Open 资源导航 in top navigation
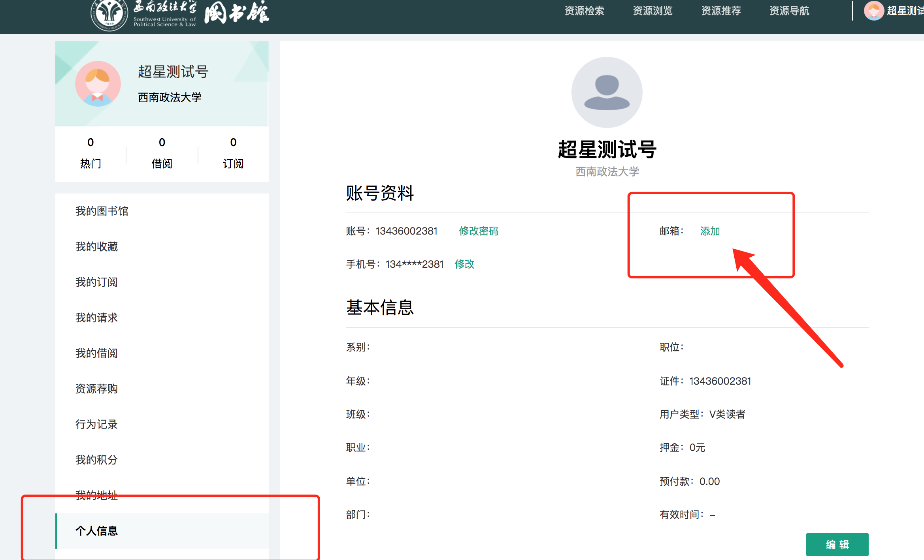This screenshot has width=924, height=560. click(x=789, y=11)
